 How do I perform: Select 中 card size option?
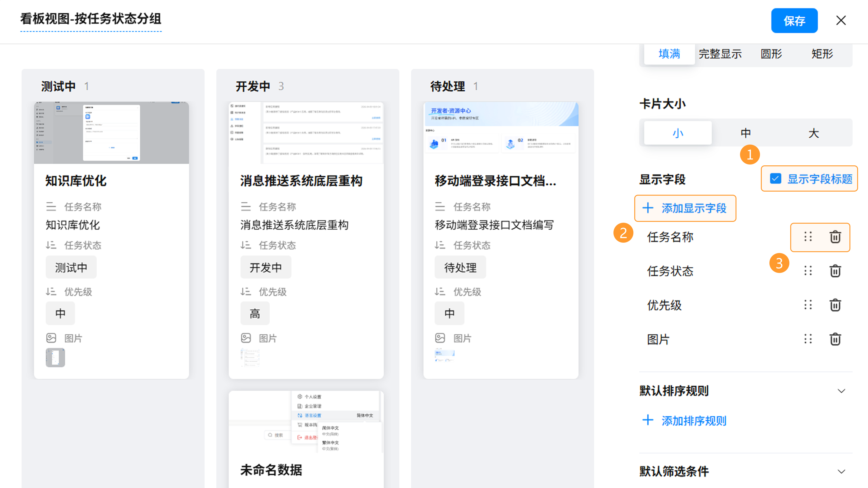[746, 133]
